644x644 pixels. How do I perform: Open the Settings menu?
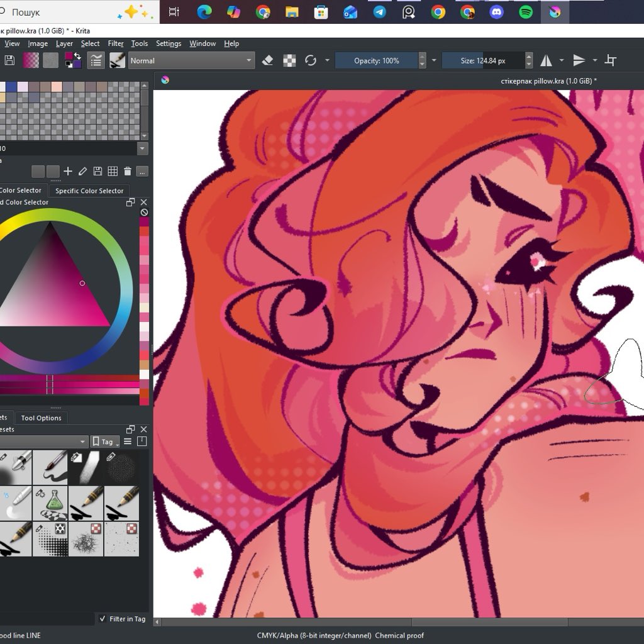coord(169,43)
